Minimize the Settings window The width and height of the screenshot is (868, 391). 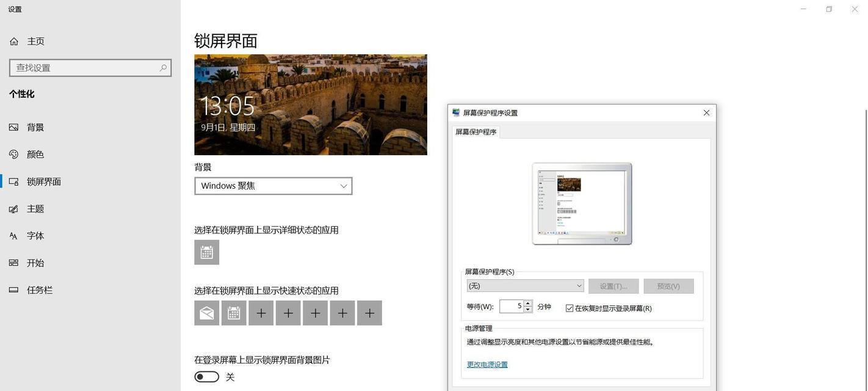pos(803,9)
